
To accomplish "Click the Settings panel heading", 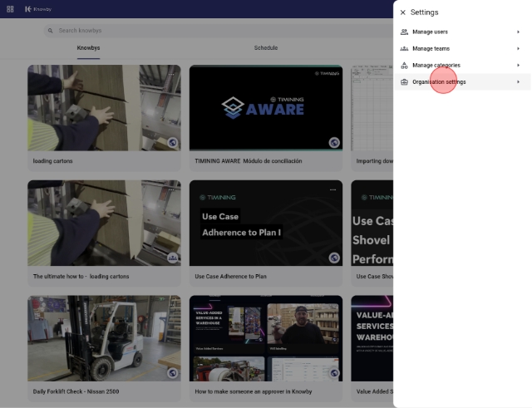I will [x=425, y=12].
